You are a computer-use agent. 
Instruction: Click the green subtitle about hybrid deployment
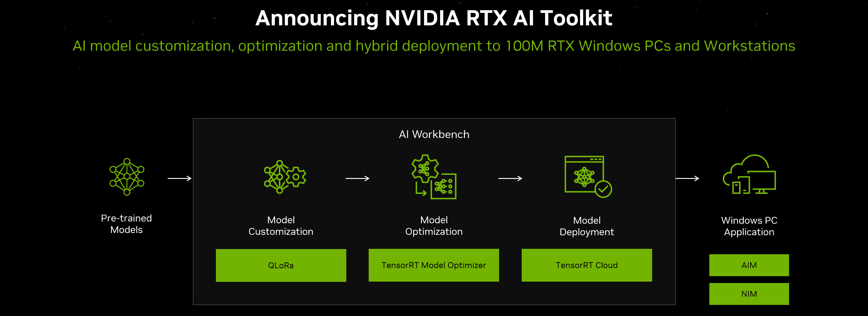[434, 46]
